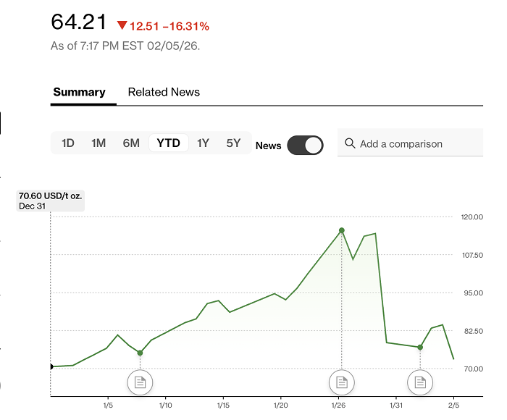Click the black starting dot at Dec 31
Image resolution: width=507 pixels, height=420 pixels.
tap(51, 366)
